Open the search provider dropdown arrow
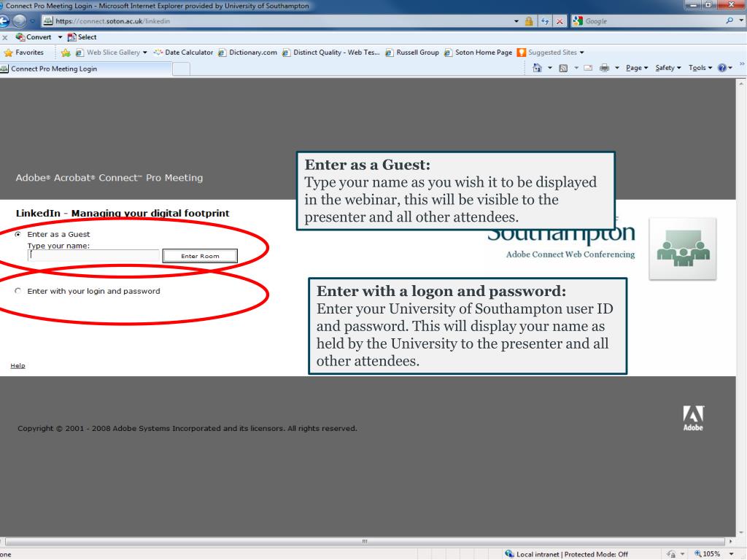 741,20
